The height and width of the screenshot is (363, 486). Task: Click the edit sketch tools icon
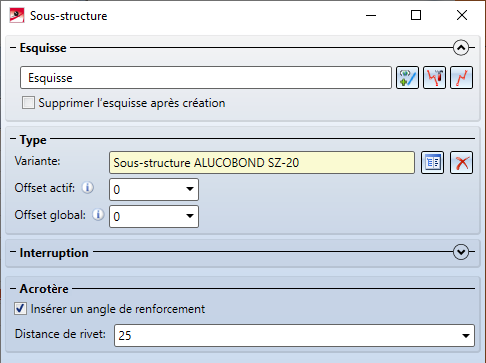(434, 78)
